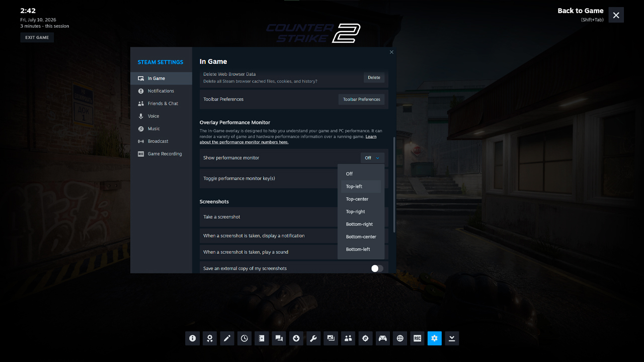Click the compass icon in overlay toolbar
This screenshot has width=644, height=362.
pyautogui.click(x=365, y=338)
